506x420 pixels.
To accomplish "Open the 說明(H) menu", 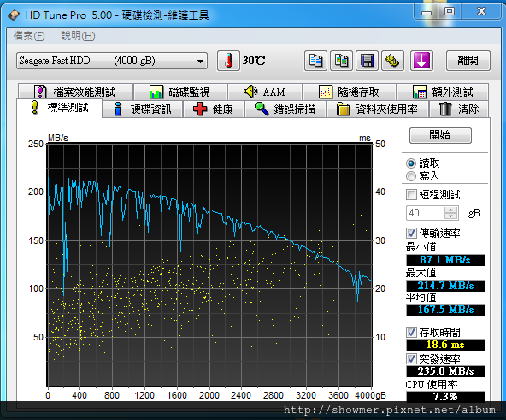I will pos(78,36).
